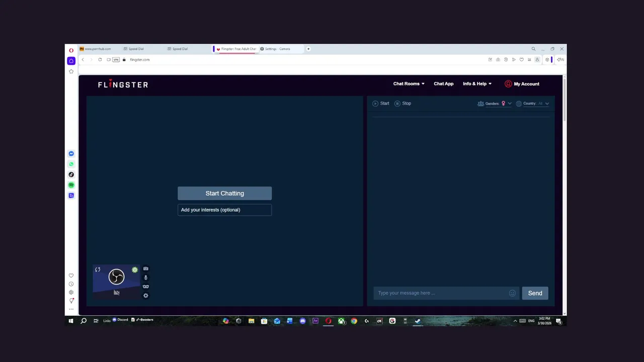
Task: Open the Info & Help menu
Action: [x=477, y=84]
